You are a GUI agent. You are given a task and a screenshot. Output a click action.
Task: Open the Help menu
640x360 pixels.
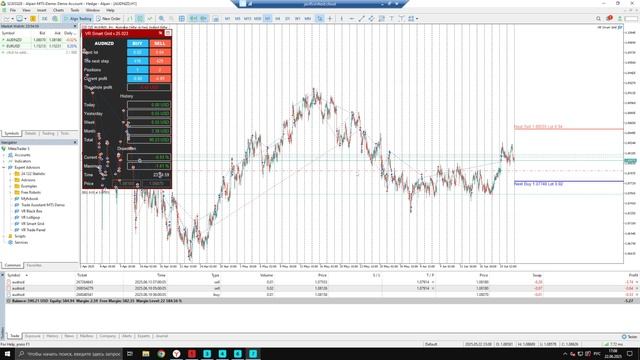110,10
